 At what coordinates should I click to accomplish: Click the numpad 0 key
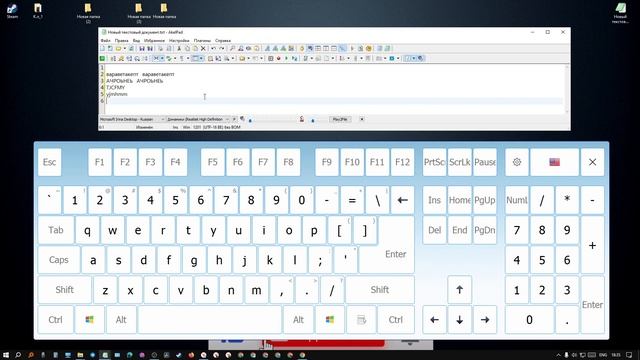point(529,320)
